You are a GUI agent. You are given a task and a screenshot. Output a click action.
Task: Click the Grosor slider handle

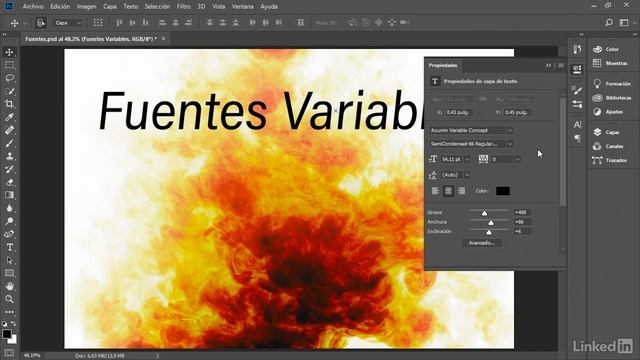pos(484,213)
